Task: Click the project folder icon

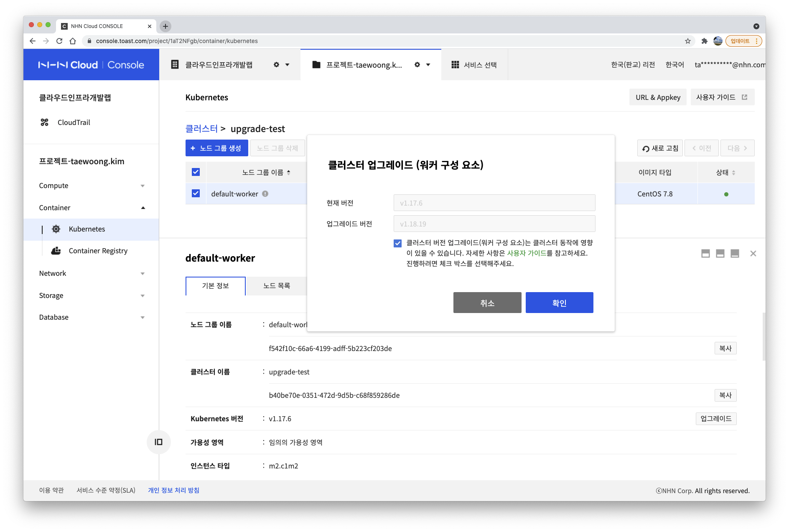Action: [x=316, y=65]
